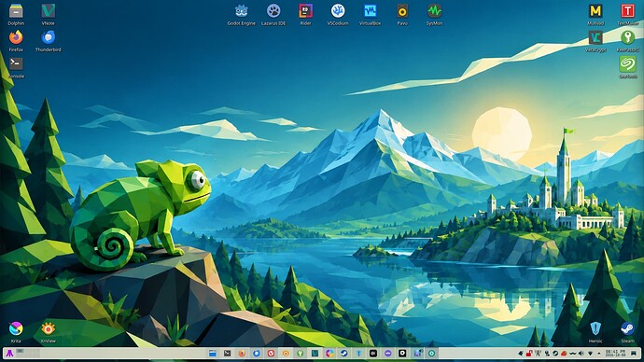Launch Lazarus IDE from desktop
The width and height of the screenshot is (644, 362).
point(273,14)
